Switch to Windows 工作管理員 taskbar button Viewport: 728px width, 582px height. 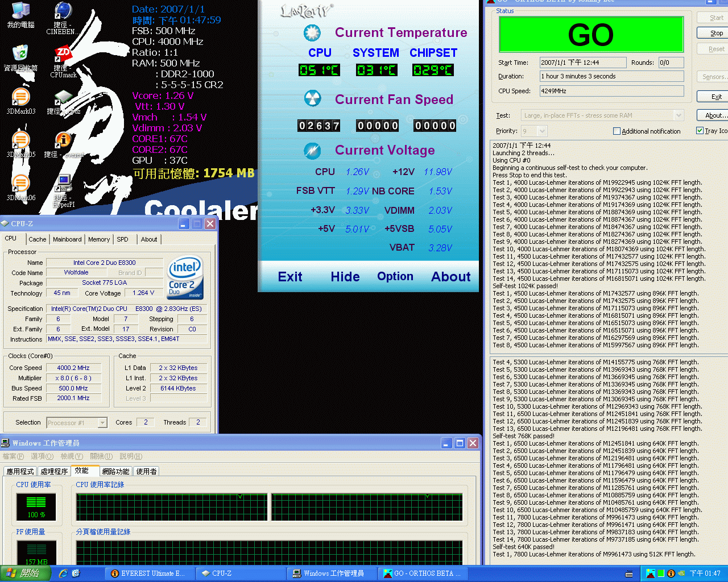[332, 573]
